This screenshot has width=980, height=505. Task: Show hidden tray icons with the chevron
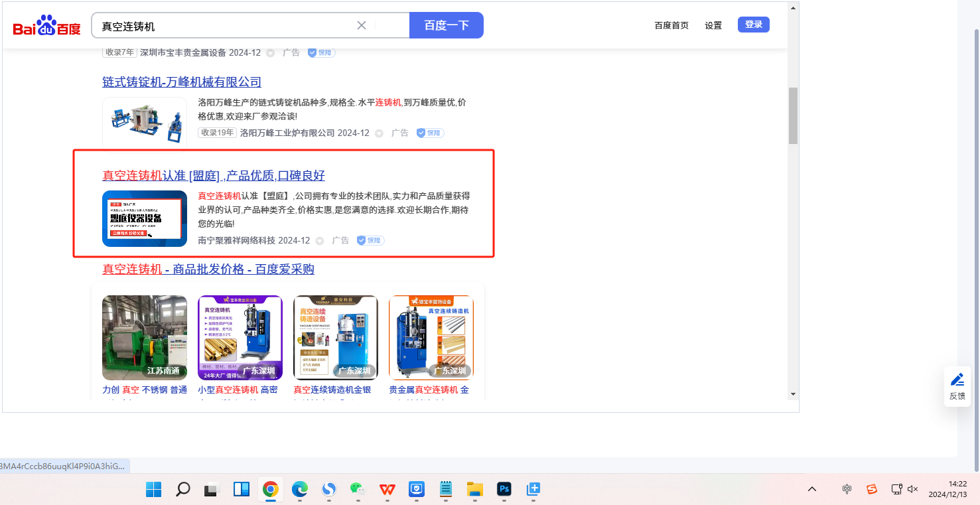[x=812, y=489]
